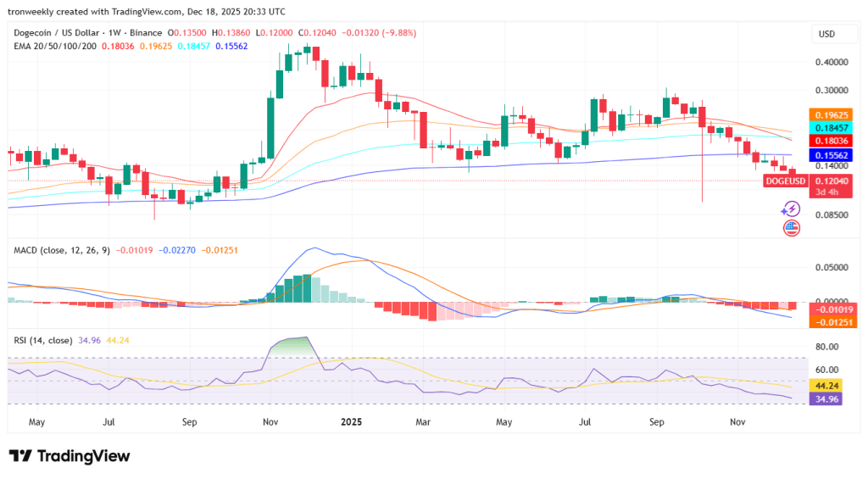
Task: Click the DOGEUSD price label
Action: coord(786,181)
